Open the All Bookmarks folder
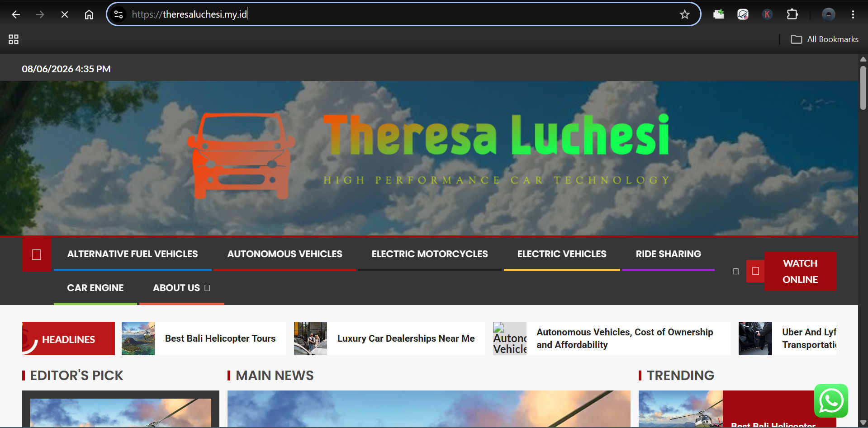 pyautogui.click(x=824, y=39)
